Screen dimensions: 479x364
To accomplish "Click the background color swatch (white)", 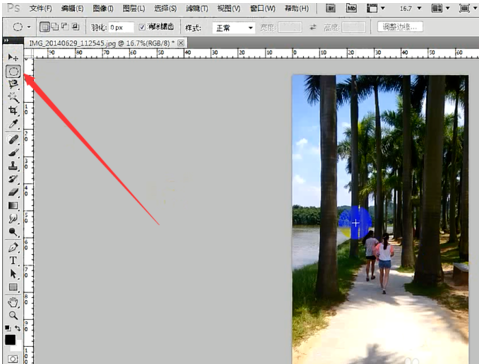I will 17,347.
